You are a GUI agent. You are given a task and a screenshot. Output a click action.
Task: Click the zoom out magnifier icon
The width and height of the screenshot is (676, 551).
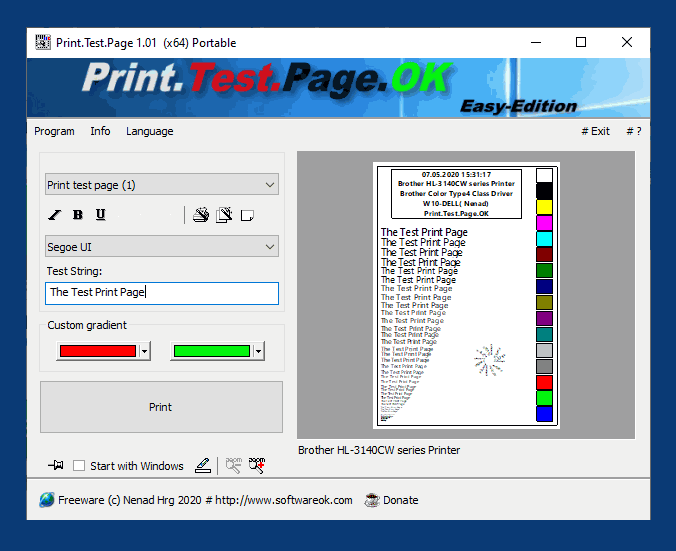234,465
